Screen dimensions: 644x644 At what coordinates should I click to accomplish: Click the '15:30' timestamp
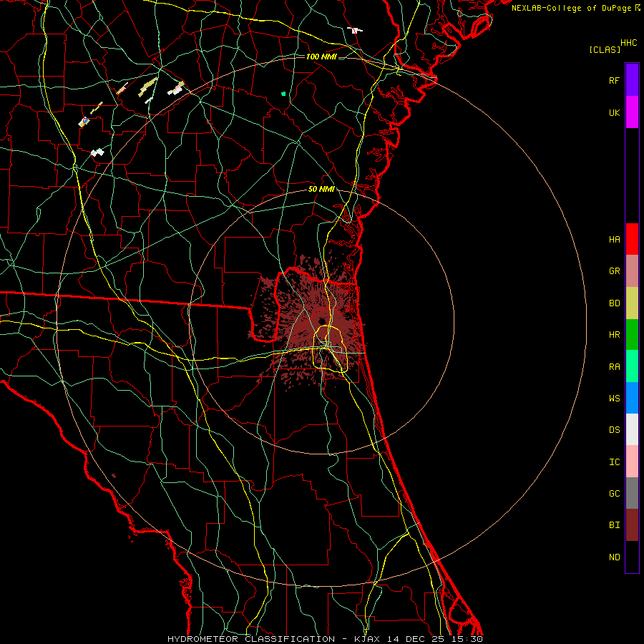click(x=467, y=639)
